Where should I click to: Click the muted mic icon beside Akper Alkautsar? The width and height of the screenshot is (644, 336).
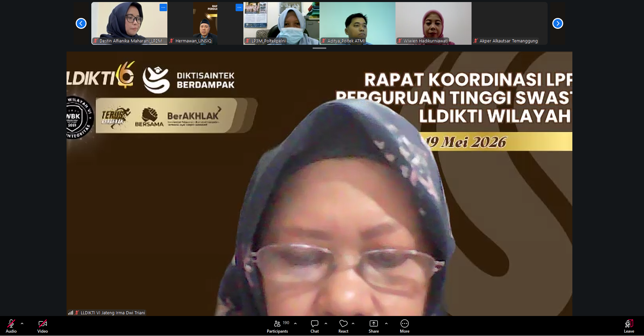click(x=476, y=41)
